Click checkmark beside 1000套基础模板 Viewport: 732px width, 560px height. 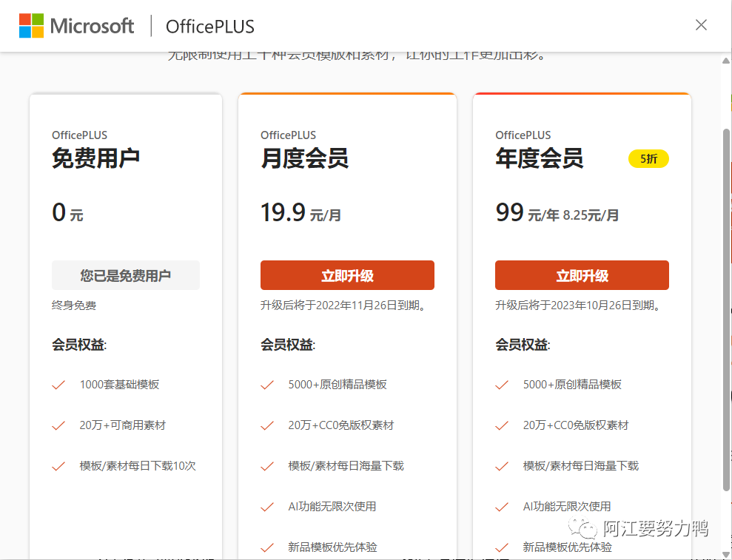coord(58,385)
